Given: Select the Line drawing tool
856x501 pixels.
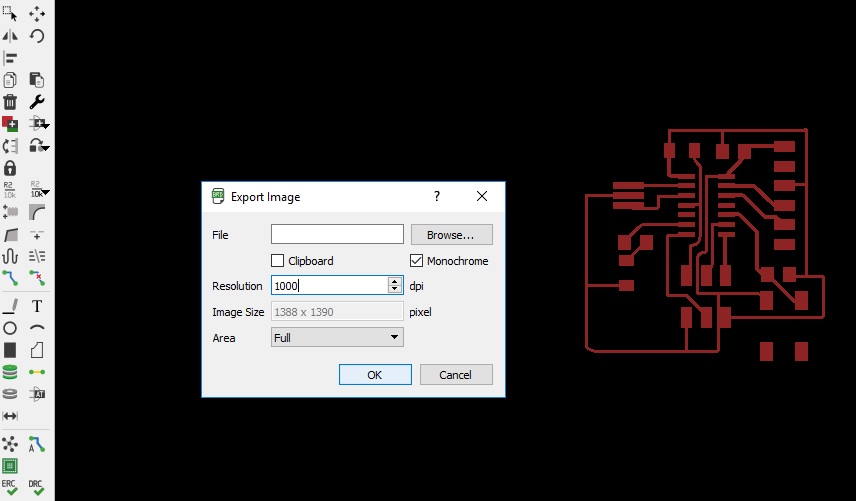Looking at the screenshot, I should pos(10,306).
